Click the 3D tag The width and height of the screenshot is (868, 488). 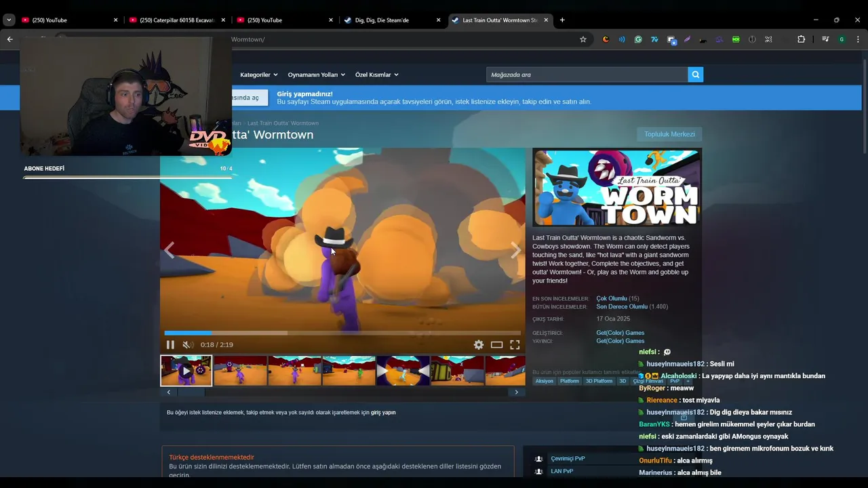pyautogui.click(x=623, y=381)
